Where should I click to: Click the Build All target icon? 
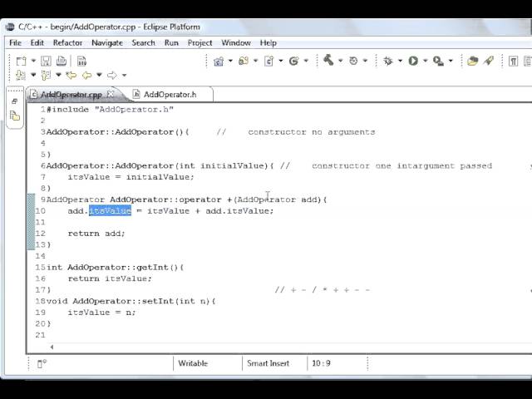(353, 61)
